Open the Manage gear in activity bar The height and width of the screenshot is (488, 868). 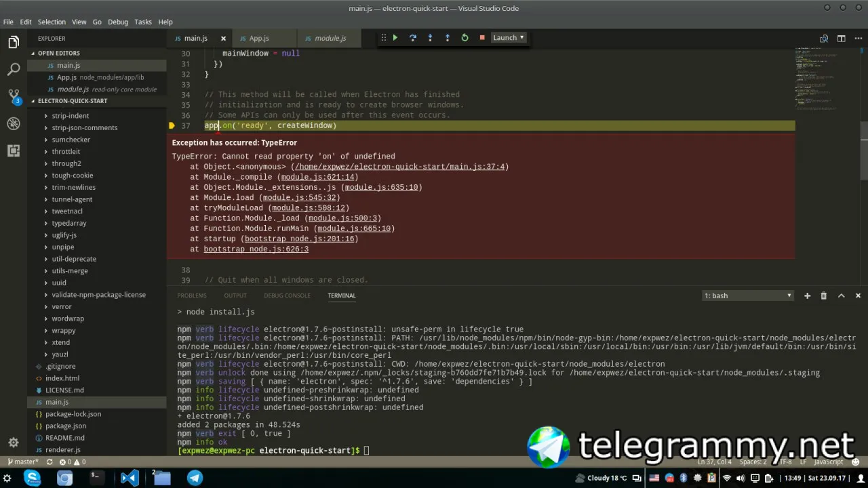[x=14, y=443]
